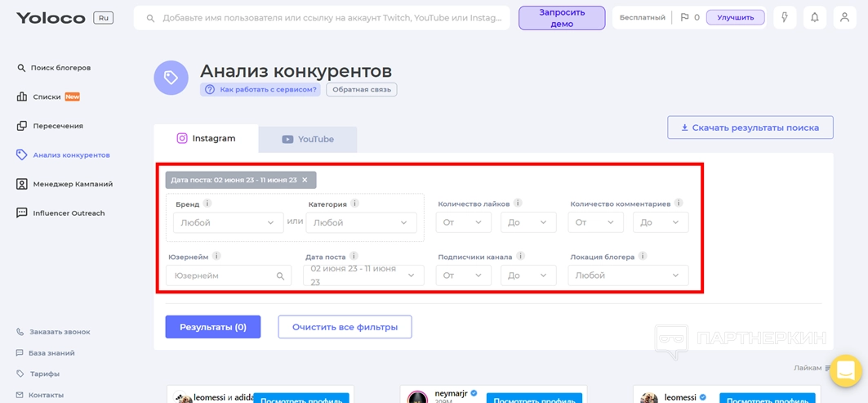Click the Instagram logo icon on tab
The image size is (868, 403).
(181, 139)
